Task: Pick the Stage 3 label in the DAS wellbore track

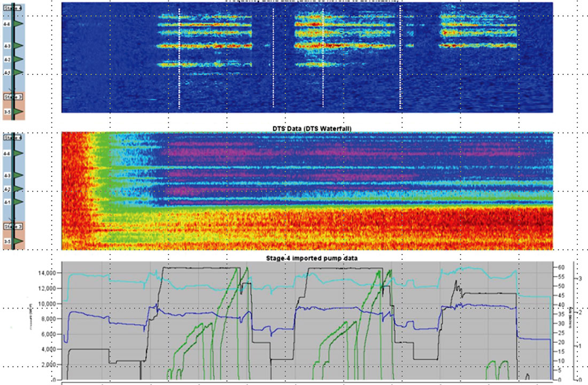Action: 13,97
